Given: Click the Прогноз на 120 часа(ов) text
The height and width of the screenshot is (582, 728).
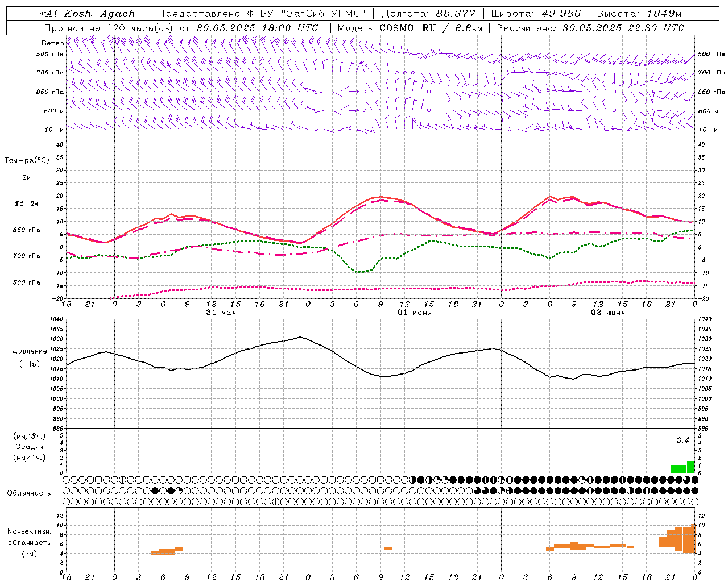Looking at the screenshot, I should click(110, 28).
